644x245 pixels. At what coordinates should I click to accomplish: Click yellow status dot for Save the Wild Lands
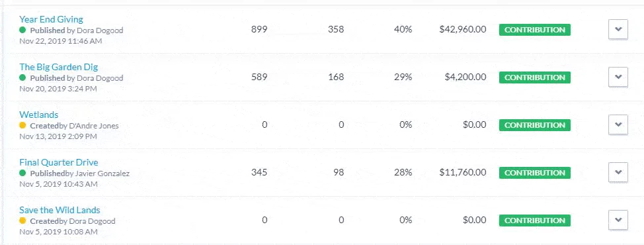click(x=22, y=220)
